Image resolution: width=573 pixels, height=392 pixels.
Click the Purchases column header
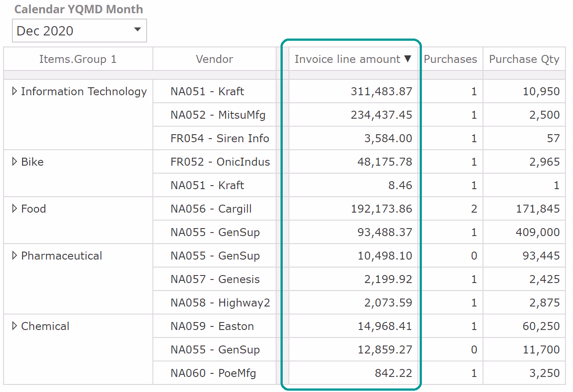click(450, 59)
